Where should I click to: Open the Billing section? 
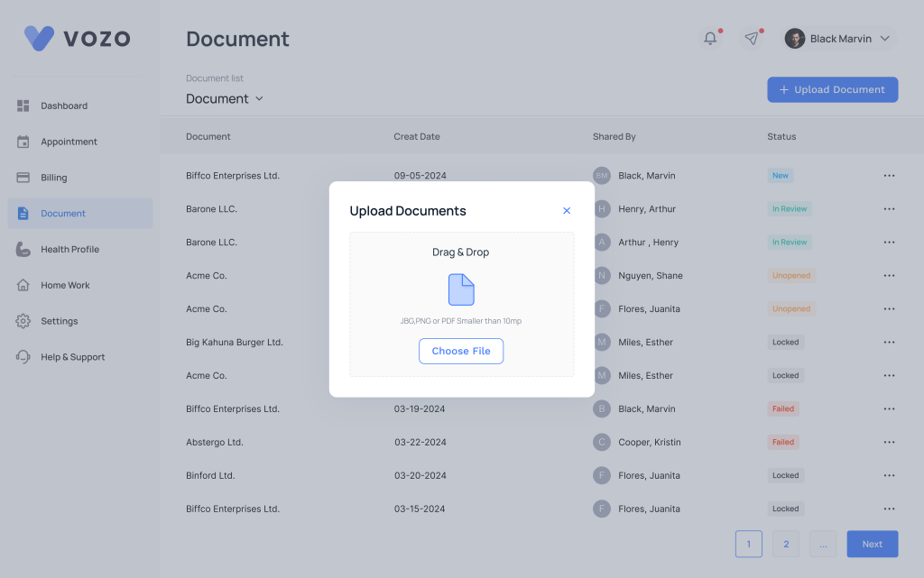tap(53, 178)
